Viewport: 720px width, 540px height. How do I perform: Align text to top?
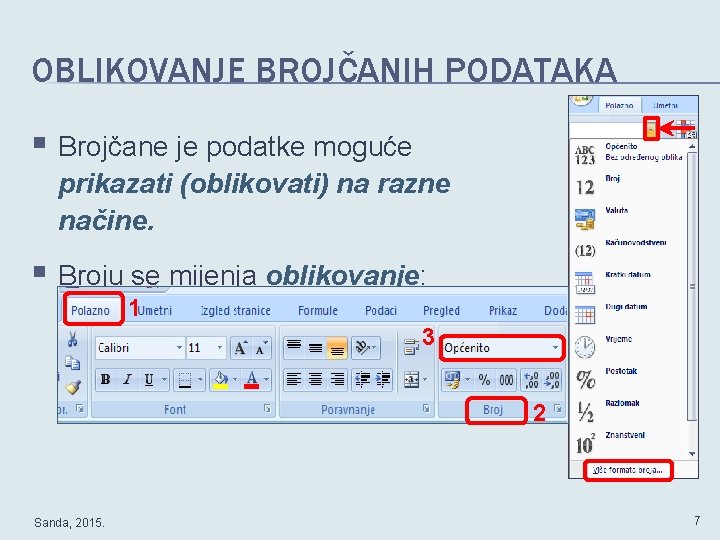coord(294,348)
